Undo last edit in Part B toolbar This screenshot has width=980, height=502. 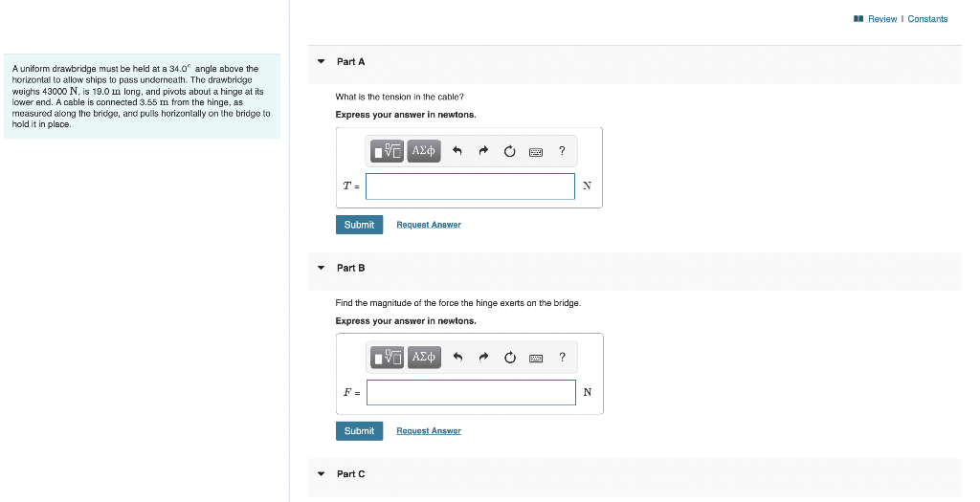457,358
